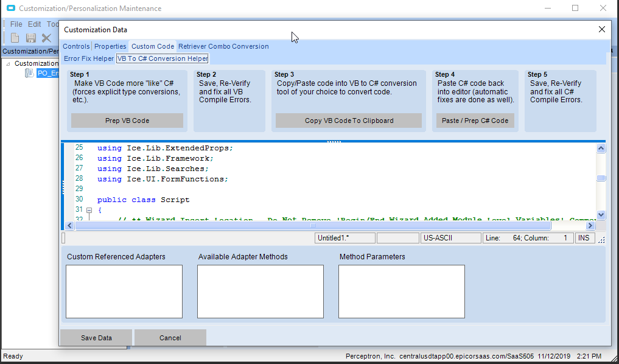Click the US-ASCII encoding status cell
Screen dimensions: 619x364
pos(451,238)
